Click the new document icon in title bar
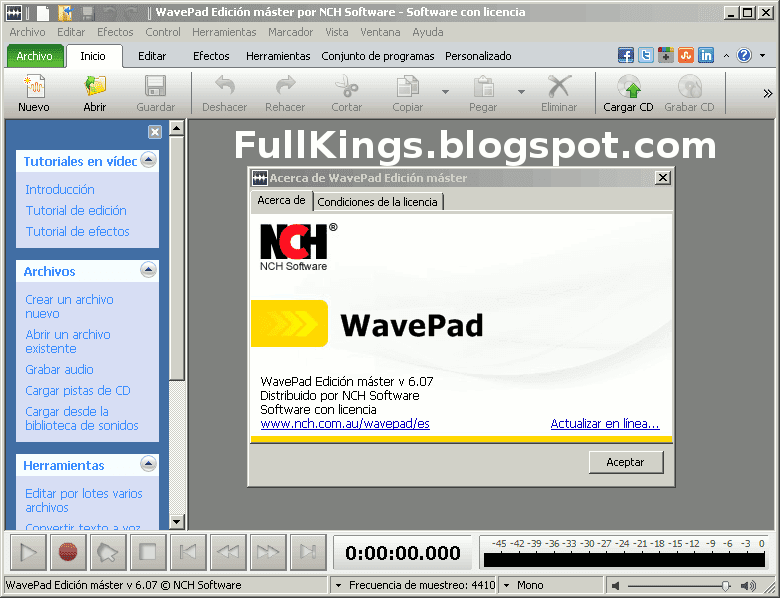Image resolution: width=780 pixels, height=598 pixels. (43, 13)
